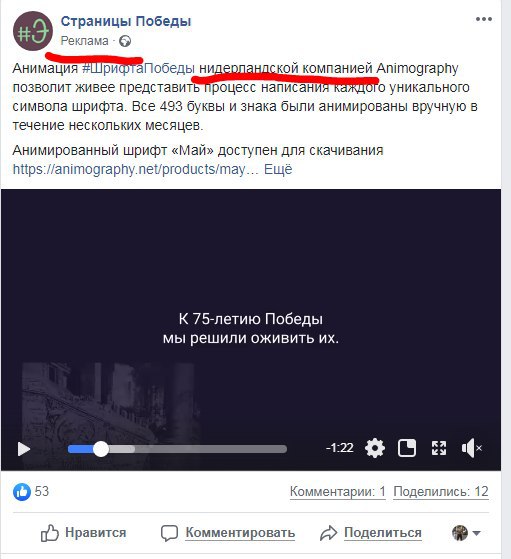
Task: Open the three-dots post options menu
Action: [x=484, y=19]
